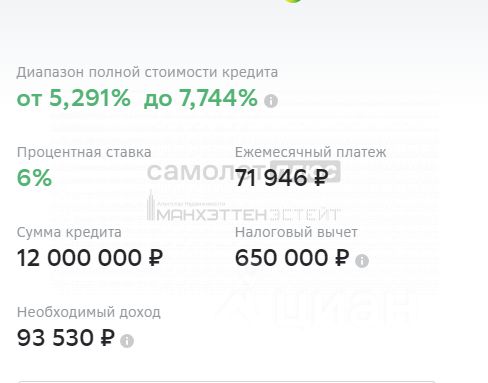Select the "Диапазон полной стоимости кредита" label
488x383 pixels.
(x=147, y=72)
